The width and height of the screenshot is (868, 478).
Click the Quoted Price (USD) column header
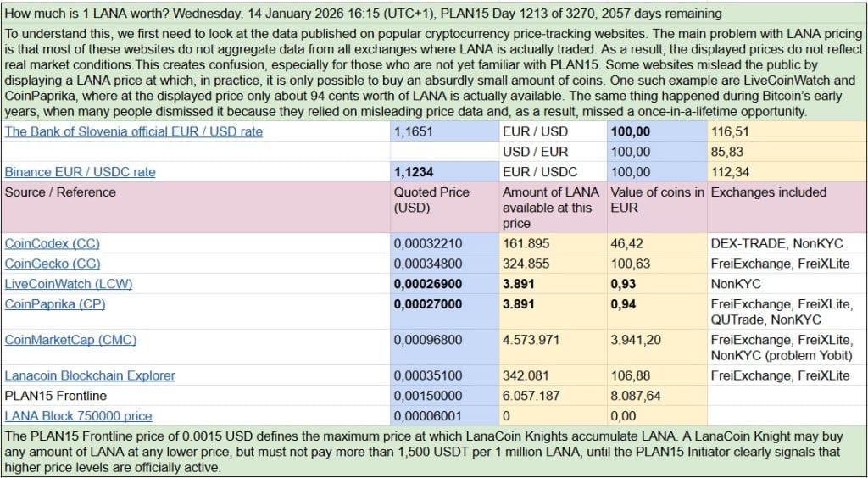[x=431, y=199]
